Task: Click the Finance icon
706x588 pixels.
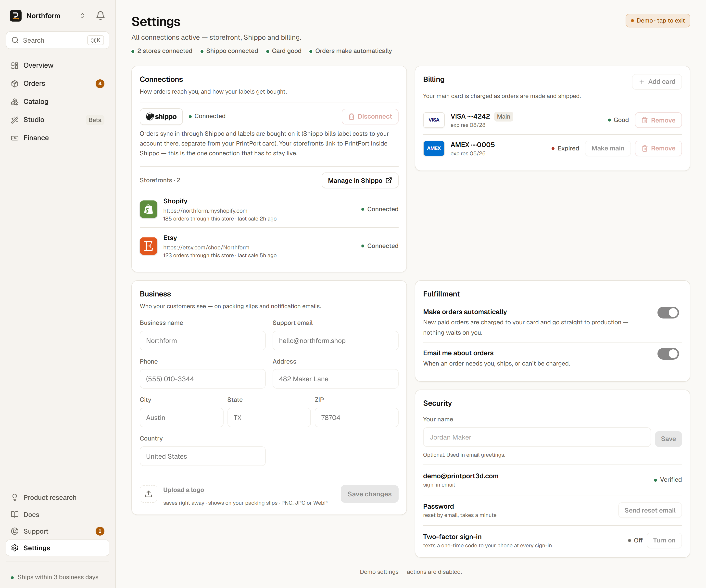Action: coord(14,138)
